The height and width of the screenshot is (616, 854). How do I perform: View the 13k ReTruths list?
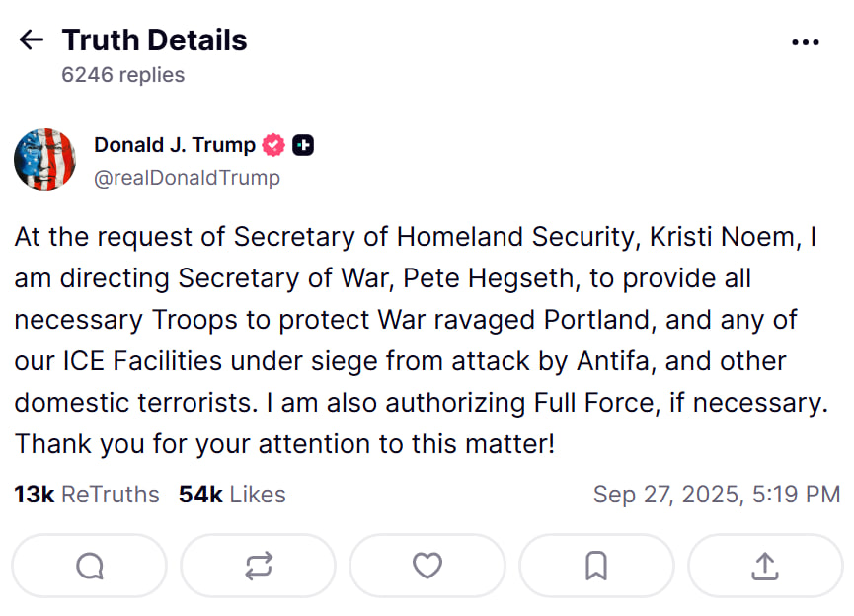(x=87, y=495)
